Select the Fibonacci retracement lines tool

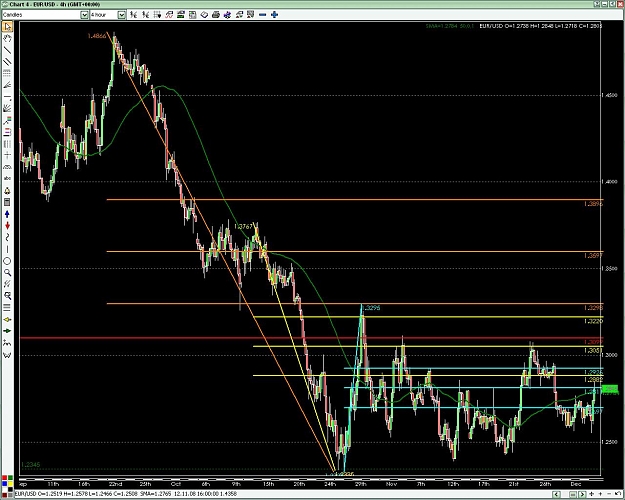[7, 73]
